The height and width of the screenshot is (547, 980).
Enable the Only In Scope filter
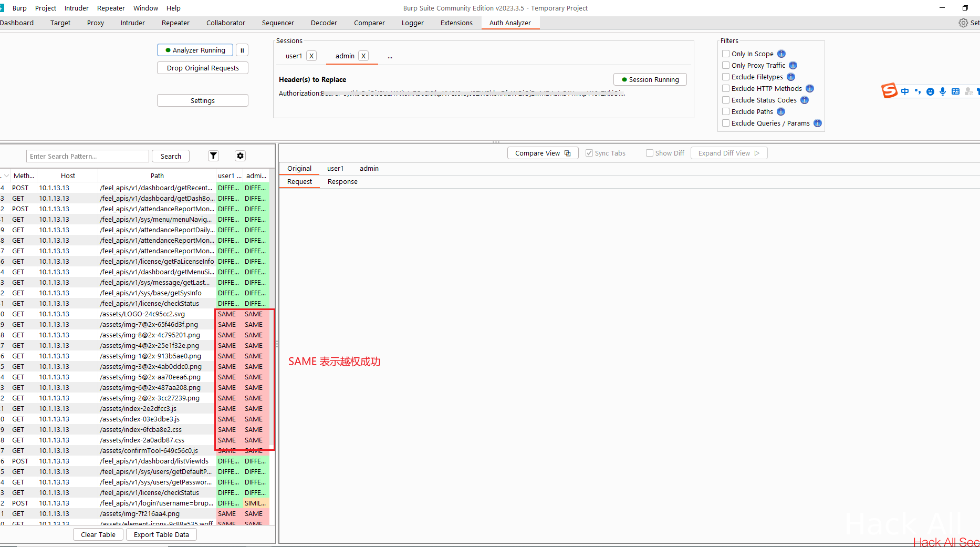coord(726,54)
